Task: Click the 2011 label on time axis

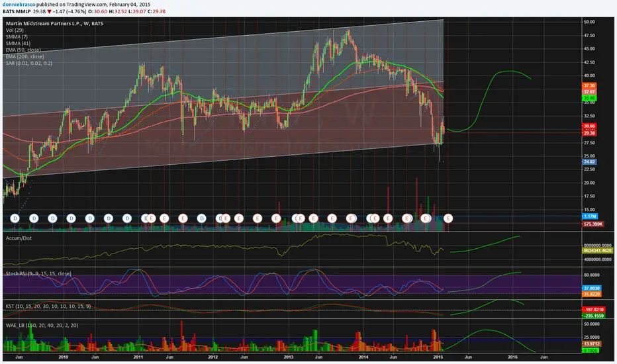Action: [x=138, y=357]
